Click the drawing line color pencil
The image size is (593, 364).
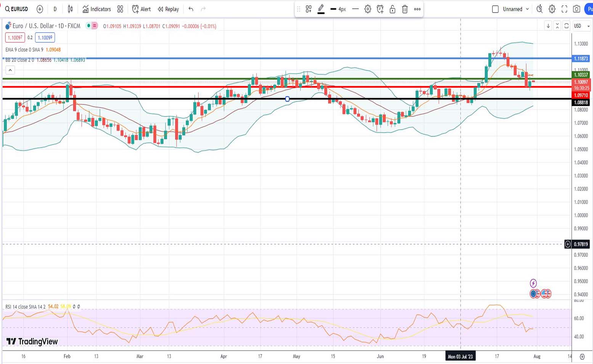321,9
